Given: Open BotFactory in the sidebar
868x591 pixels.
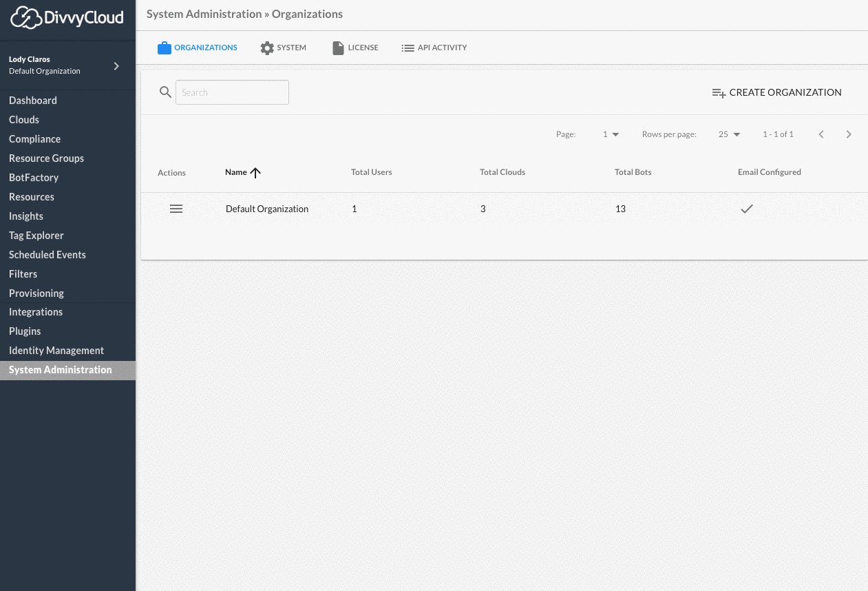Looking at the screenshot, I should pos(34,178).
